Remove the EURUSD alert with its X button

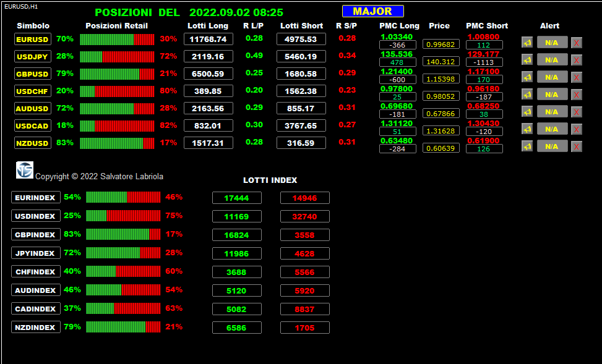(576, 43)
